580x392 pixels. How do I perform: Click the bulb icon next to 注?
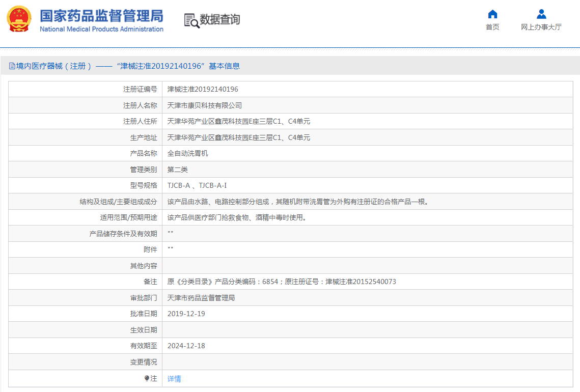pos(147,378)
